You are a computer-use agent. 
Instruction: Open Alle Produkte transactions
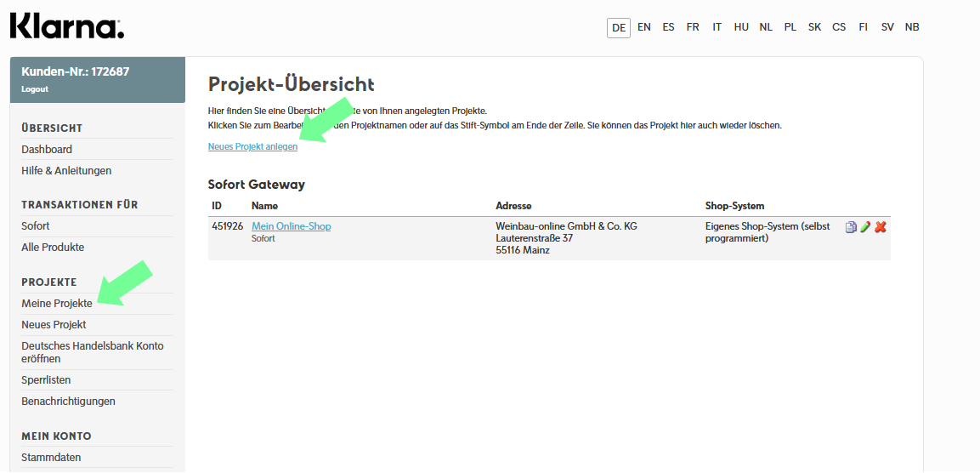(x=53, y=248)
